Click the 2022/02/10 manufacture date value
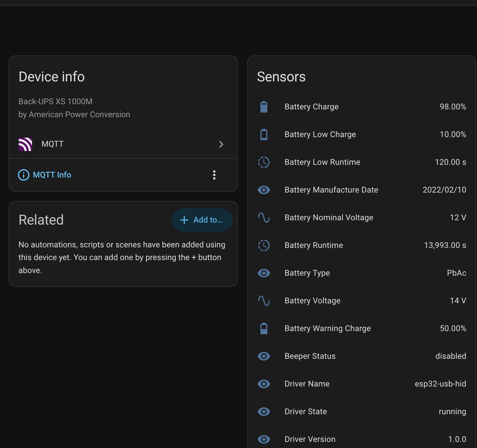Image resolution: width=477 pixels, height=448 pixels. coord(444,190)
